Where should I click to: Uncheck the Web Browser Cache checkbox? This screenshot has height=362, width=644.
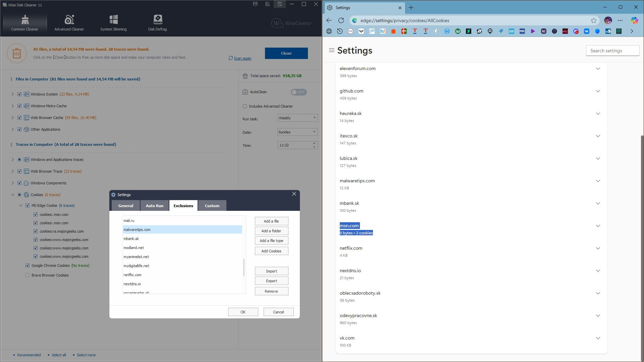(x=19, y=118)
